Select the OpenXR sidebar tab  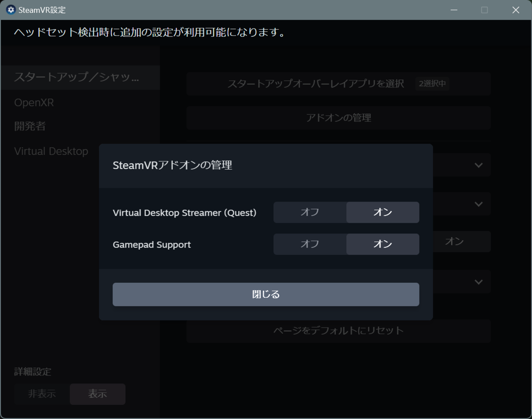[34, 103]
